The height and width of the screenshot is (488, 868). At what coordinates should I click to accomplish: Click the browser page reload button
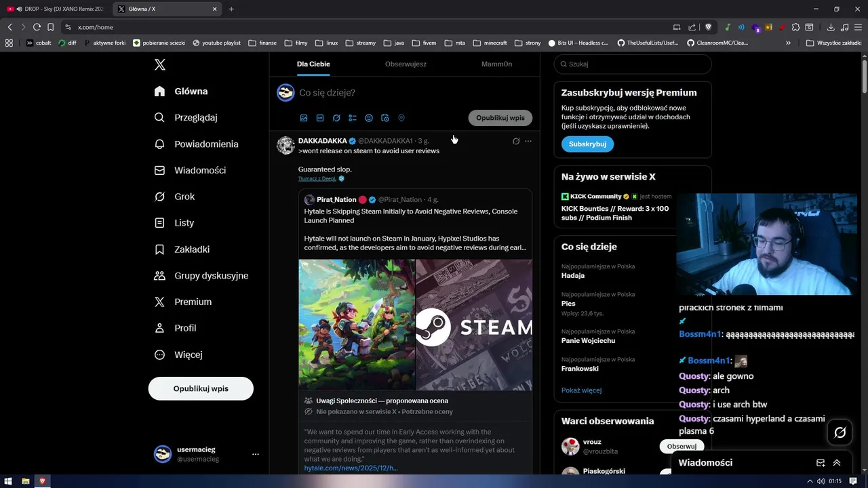click(x=37, y=27)
